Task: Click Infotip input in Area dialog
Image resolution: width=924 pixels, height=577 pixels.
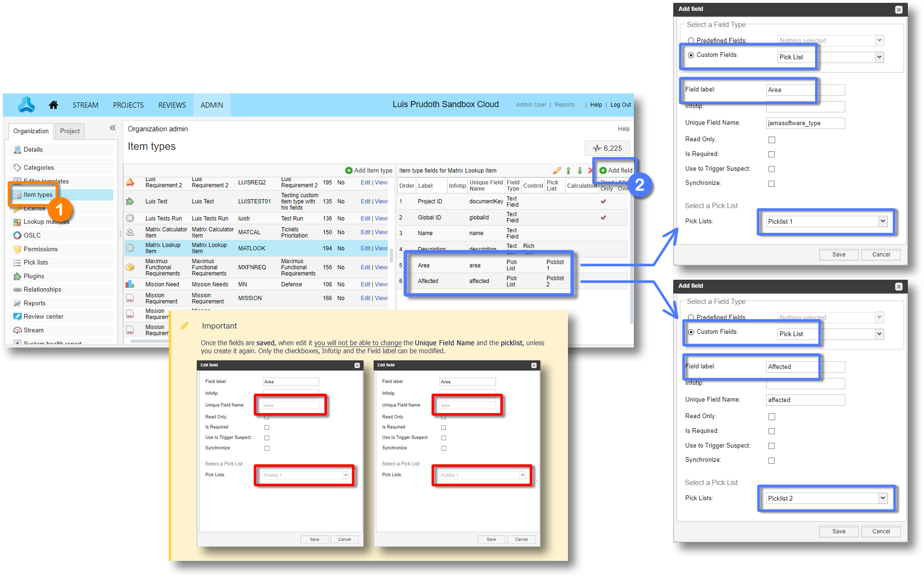Action: [805, 107]
